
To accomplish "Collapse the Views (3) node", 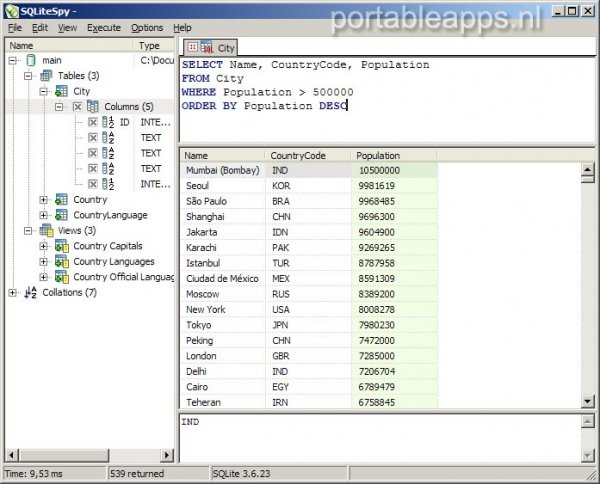I will [28, 231].
